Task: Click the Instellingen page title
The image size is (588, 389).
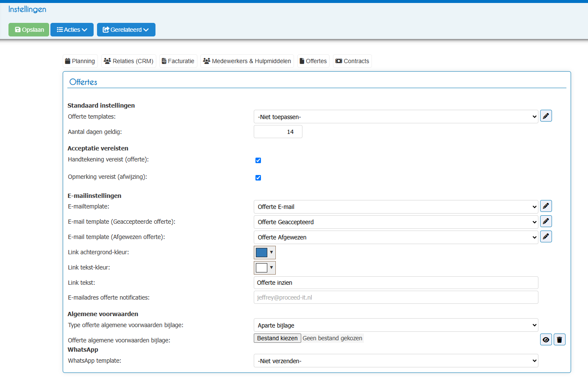Action: (x=27, y=9)
